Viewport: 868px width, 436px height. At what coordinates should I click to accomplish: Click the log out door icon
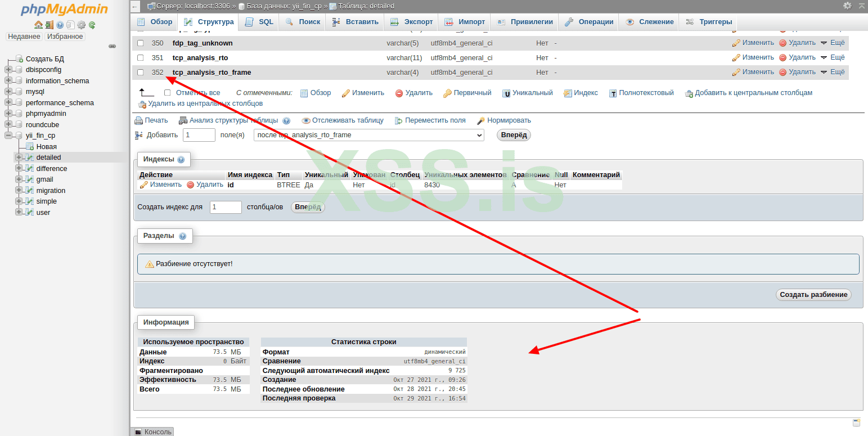click(50, 25)
